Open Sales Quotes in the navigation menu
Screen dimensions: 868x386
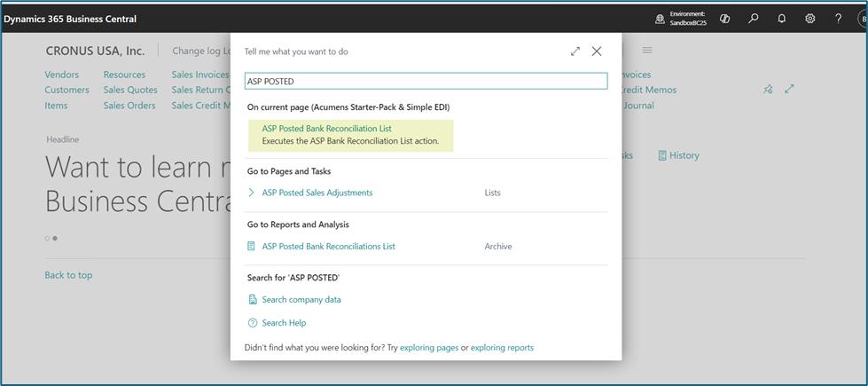[130, 90]
